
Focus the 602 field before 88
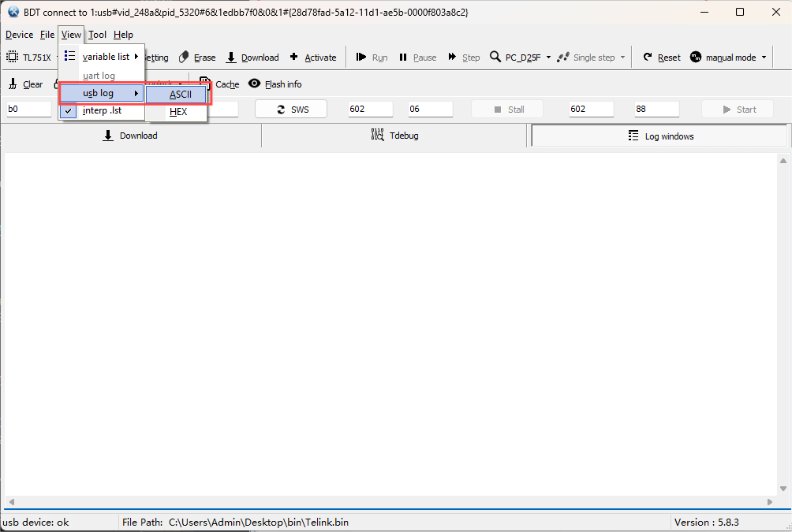click(x=592, y=109)
